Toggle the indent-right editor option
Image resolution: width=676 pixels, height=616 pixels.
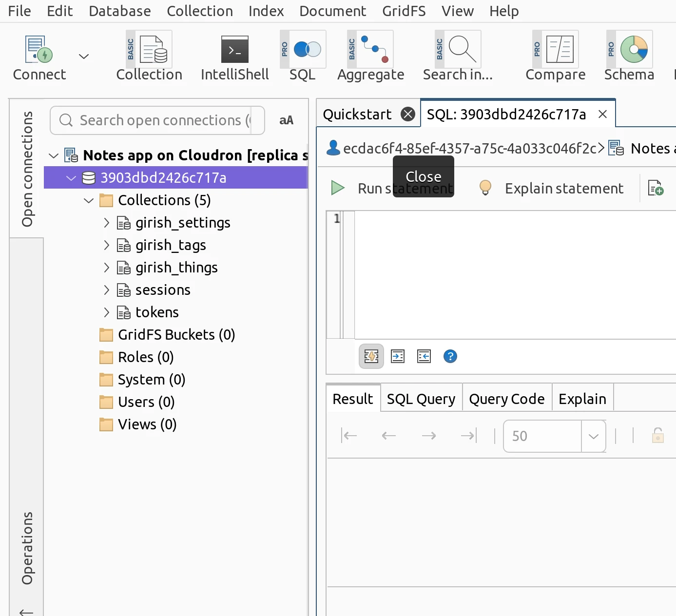click(x=397, y=356)
